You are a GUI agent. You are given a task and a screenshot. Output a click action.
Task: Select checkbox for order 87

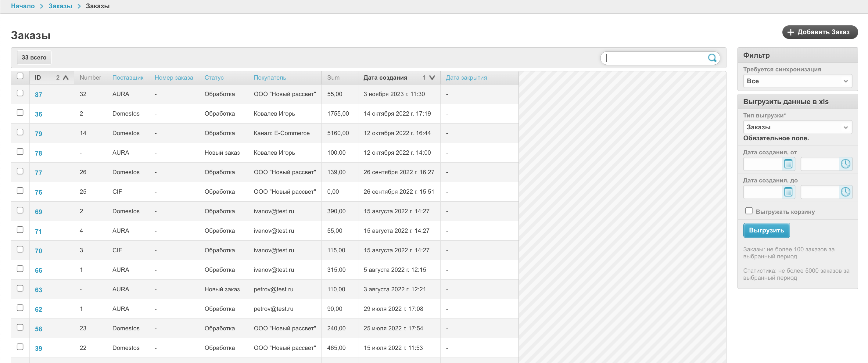pos(20,93)
